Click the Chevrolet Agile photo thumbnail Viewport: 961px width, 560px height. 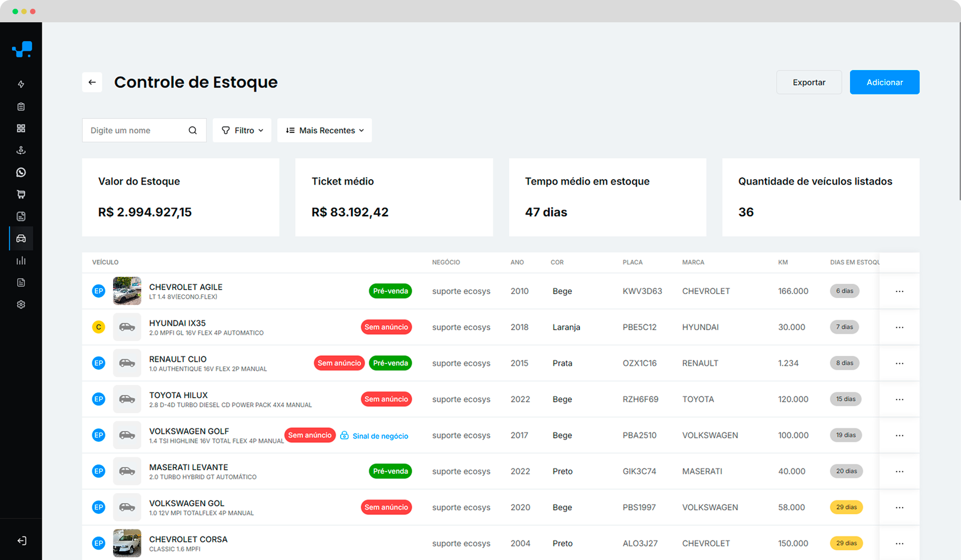click(x=127, y=291)
